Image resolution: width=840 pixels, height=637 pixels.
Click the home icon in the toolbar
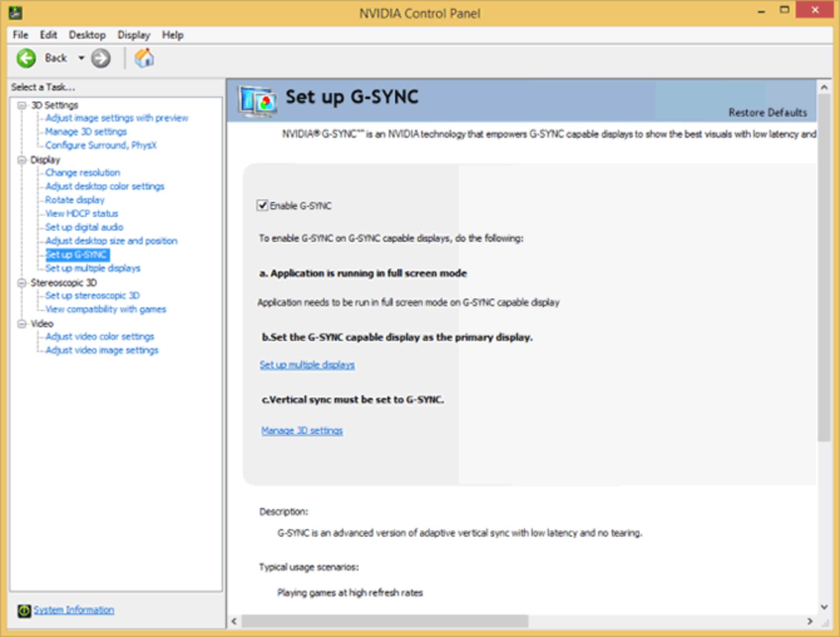tap(144, 57)
